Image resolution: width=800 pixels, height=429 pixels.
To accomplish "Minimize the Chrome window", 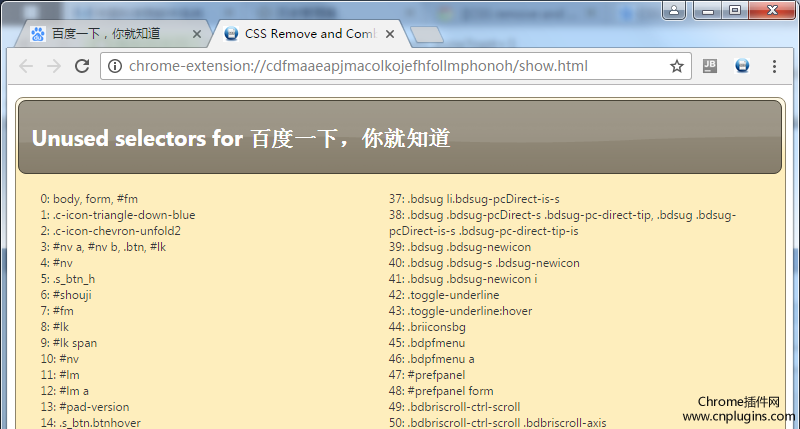I will click(x=708, y=10).
